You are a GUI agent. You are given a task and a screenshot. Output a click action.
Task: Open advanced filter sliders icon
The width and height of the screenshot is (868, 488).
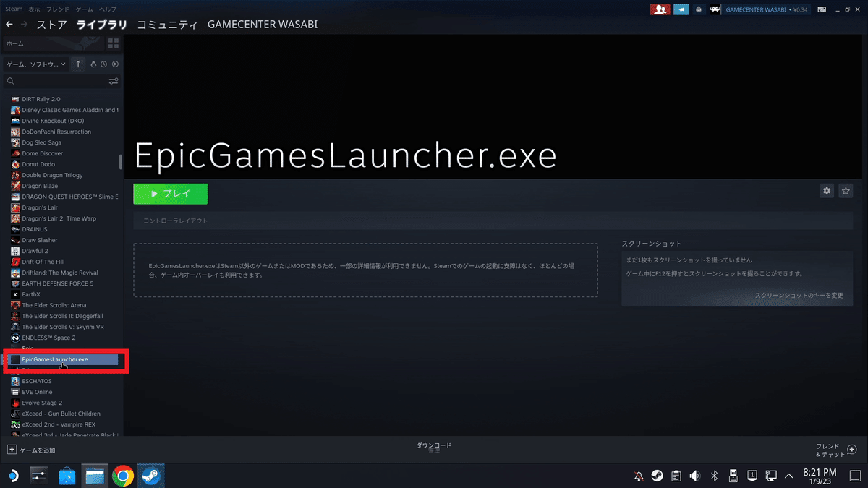(114, 81)
